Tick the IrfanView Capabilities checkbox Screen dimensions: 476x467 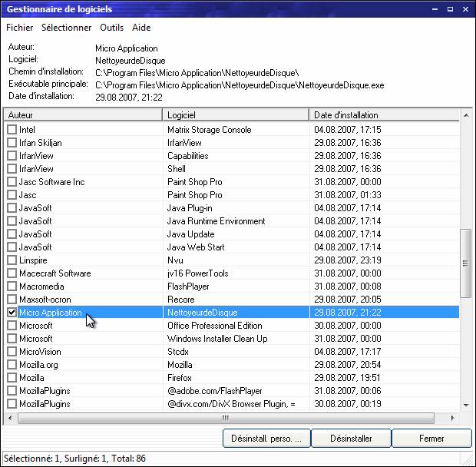[12, 156]
